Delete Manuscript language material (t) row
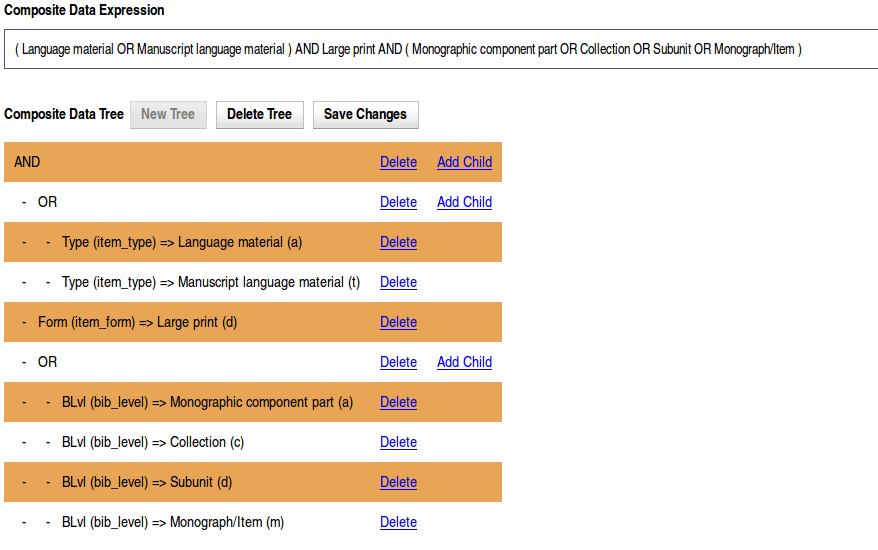The width and height of the screenshot is (878, 550). [x=398, y=282]
